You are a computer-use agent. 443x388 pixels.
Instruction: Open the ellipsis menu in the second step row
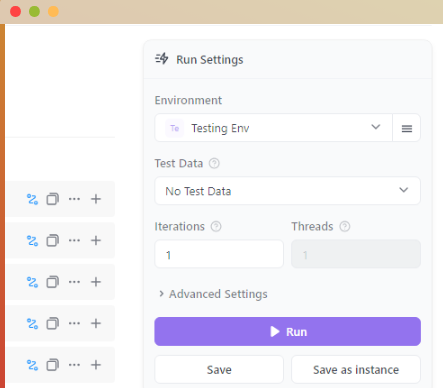[74, 240]
